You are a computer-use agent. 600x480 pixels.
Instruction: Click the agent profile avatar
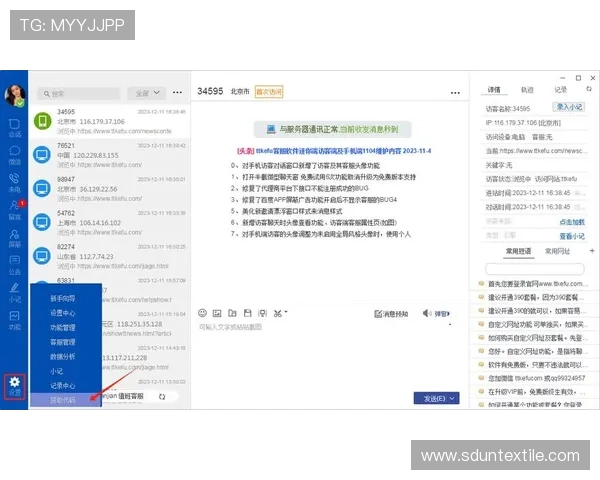pyautogui.click(x=15, y=95)
